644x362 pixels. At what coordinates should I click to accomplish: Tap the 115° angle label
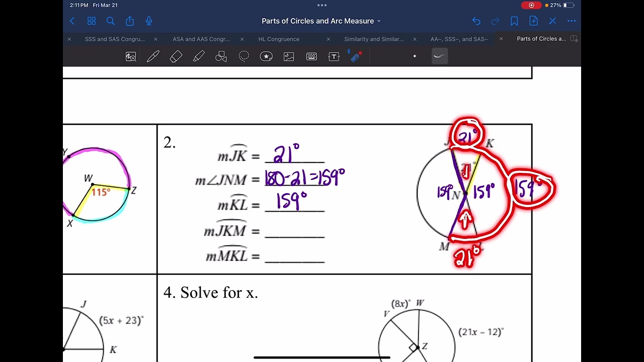[x=101, y=192]
